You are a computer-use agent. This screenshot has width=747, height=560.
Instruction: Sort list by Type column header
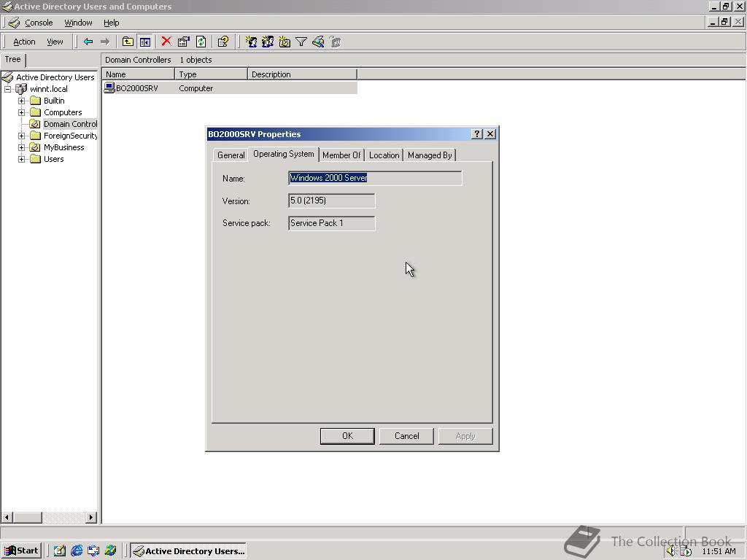pos(212,74)
